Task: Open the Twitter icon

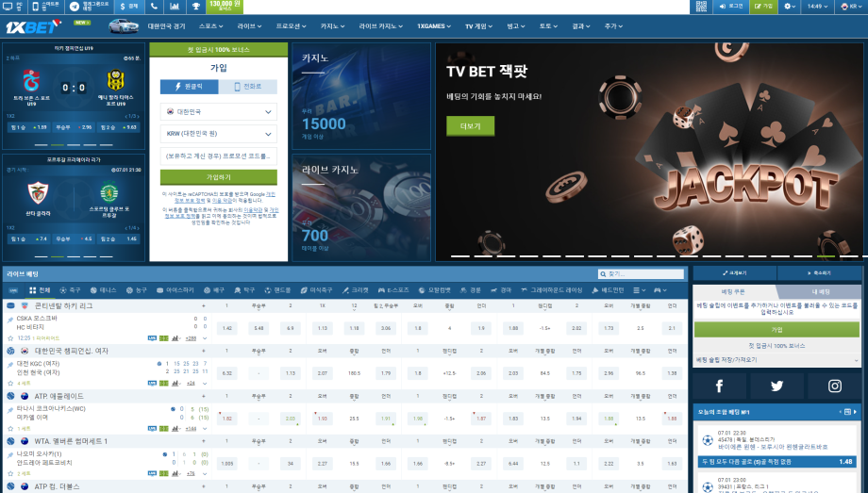Action: tap(776, 386)
